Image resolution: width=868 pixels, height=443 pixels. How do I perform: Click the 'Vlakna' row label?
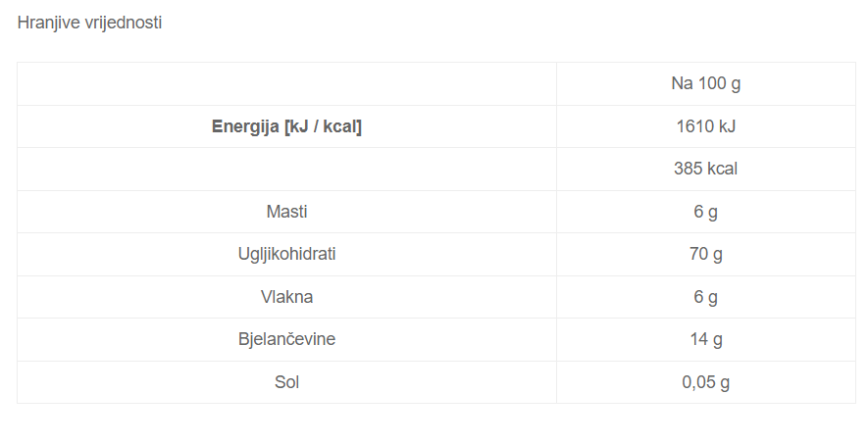tap(286, 297)
